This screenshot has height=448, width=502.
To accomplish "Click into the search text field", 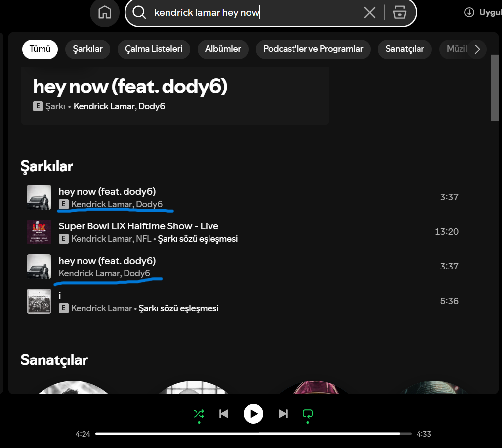I will pyautogui.click(x=256, y=12).
